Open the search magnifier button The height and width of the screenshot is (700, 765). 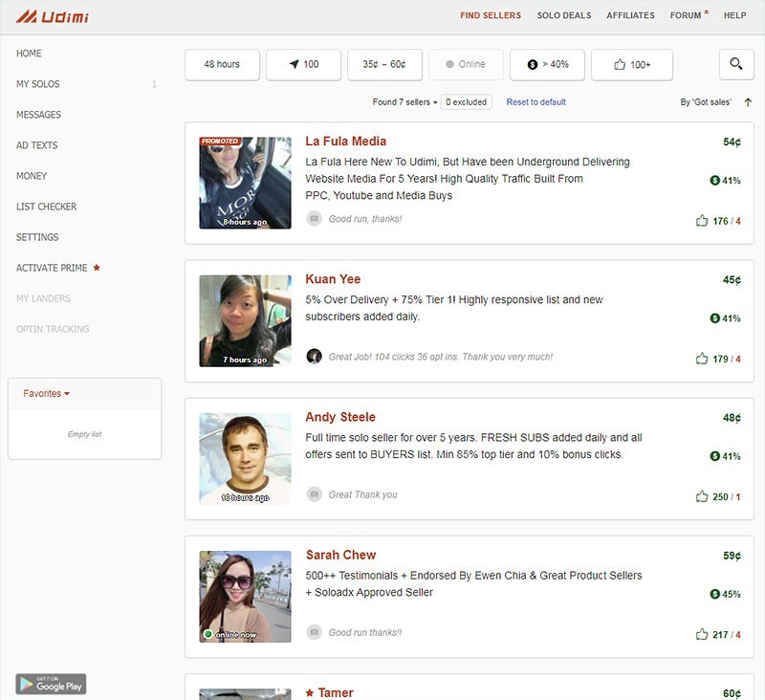click(x=736, y=64)
